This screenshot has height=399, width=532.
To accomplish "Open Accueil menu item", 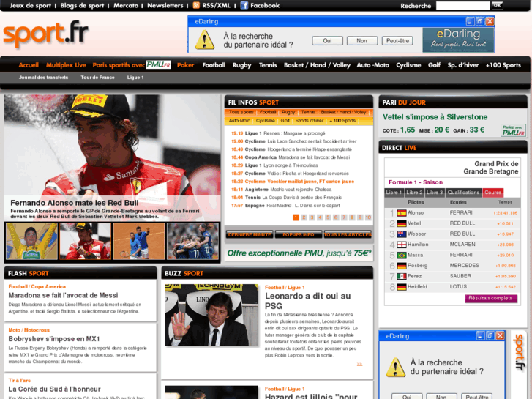I will point(29,65).
